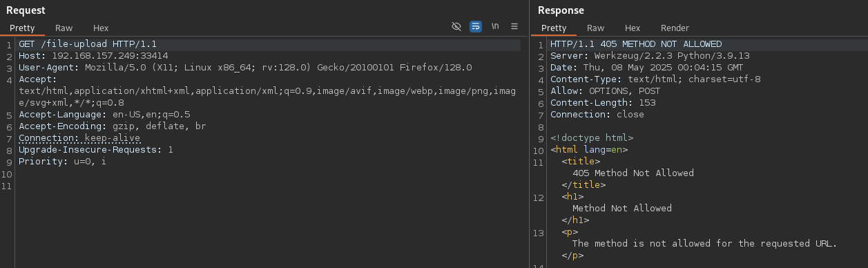Screen dimensions: 868x268
Task: Click the Request panel title
Action: (x=26, y=10)
